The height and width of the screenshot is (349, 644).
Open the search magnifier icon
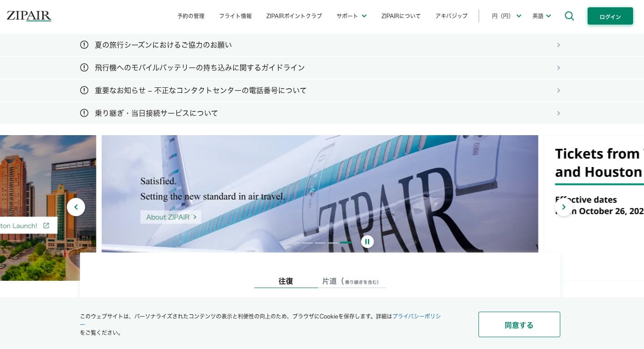[x=569, y=16]
